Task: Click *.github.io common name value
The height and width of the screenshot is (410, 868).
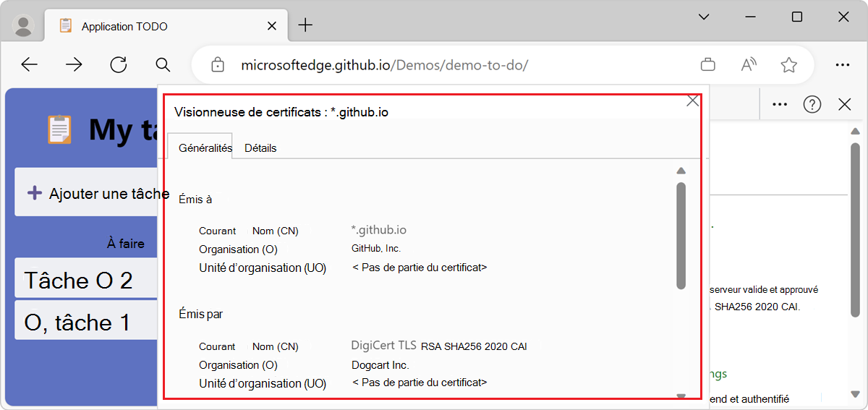Action: (378, 230)
